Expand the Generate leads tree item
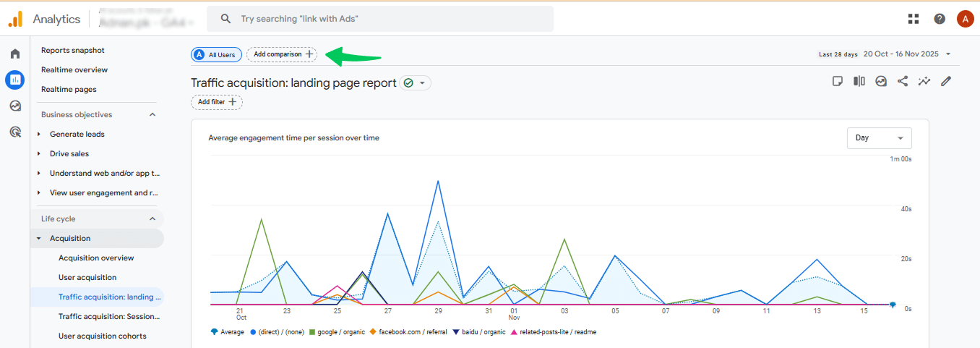Screen dimensions: 980x348 (39, 134)
